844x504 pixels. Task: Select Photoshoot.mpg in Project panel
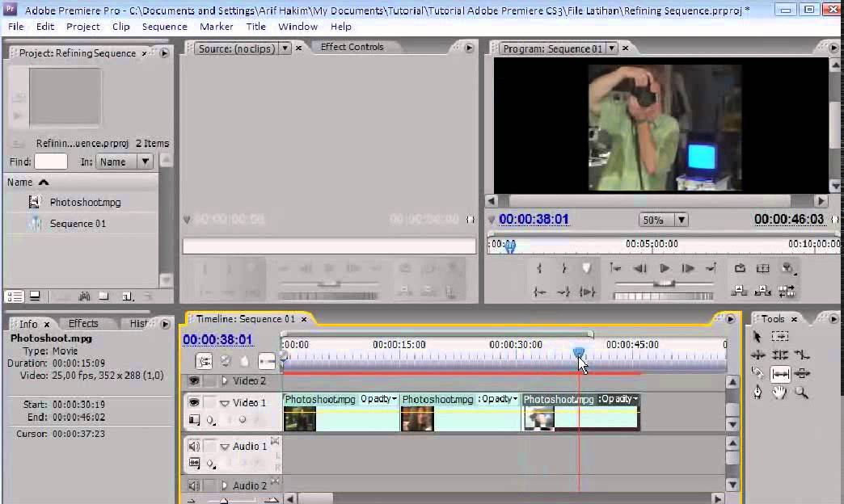[85, 202]
